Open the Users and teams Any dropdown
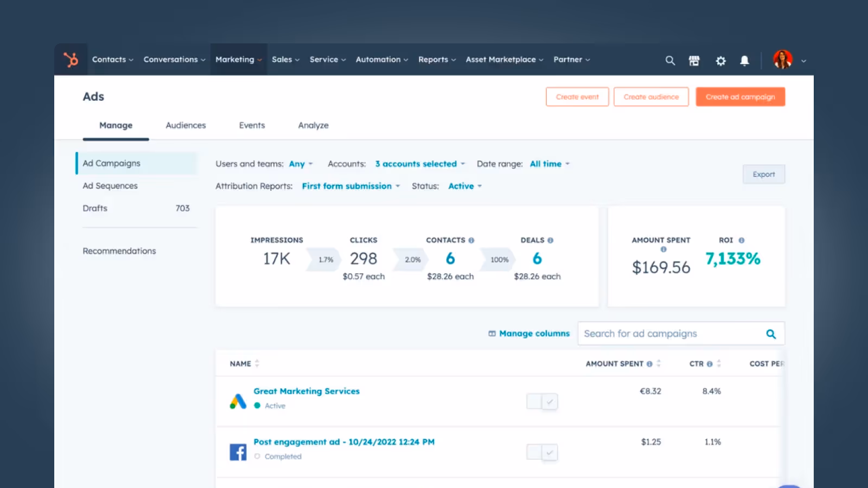This screenshot has width=868, height=488. [x=301, y=164]
